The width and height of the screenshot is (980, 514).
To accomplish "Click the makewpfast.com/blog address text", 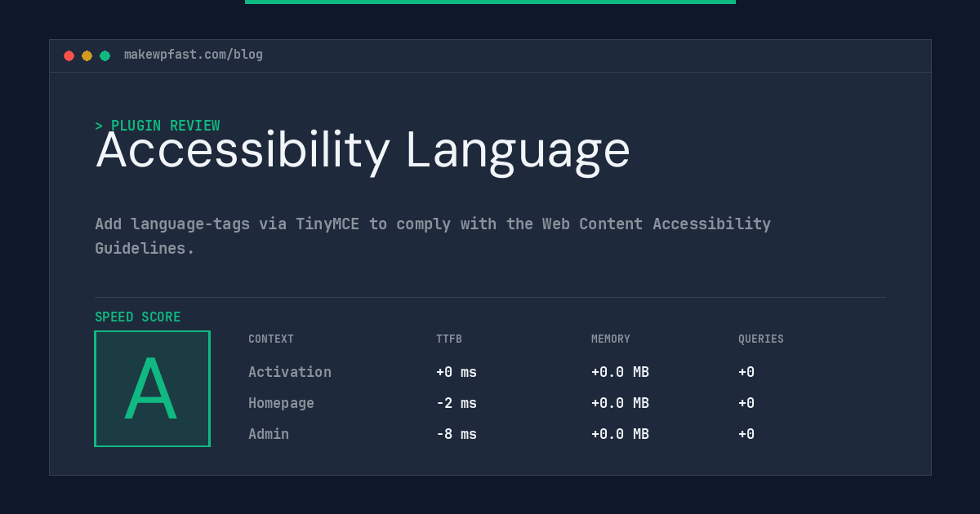I will tap(194, 55).
